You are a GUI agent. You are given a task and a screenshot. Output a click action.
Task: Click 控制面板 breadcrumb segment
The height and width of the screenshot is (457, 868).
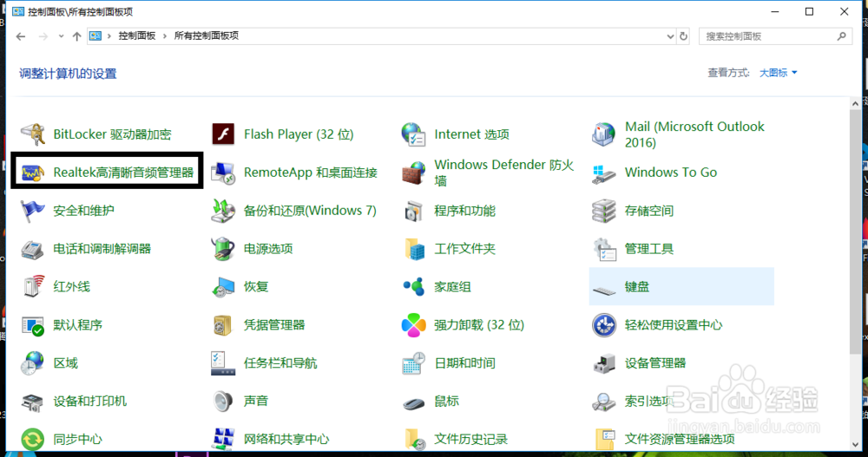tap(137, 36)
